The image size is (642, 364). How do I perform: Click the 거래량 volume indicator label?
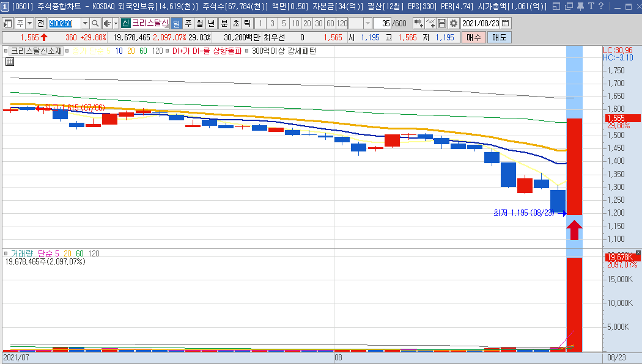pyautogui.click(x=21, y=253)
